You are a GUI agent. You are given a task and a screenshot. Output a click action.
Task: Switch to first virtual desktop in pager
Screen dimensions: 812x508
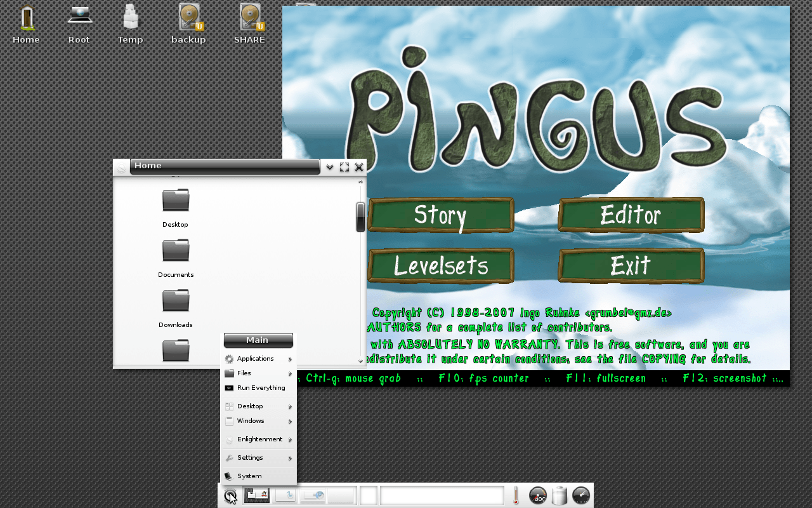(257, 495)
